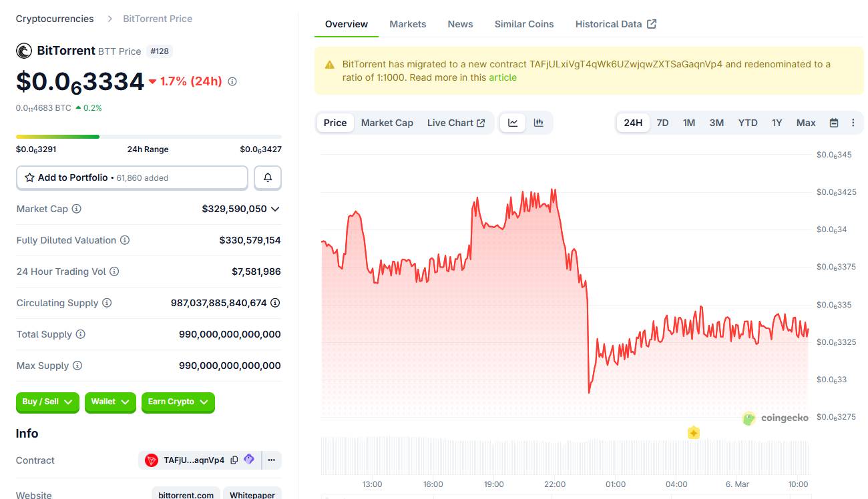Select the line chart icon
This screenshot has height=499, width=868.
[512, 122]
